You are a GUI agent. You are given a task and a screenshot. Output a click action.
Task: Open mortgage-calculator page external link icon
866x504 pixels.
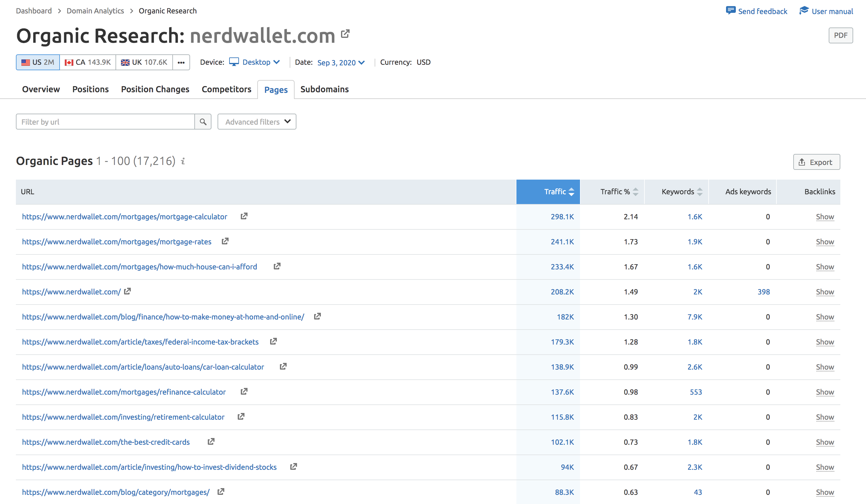pos(244,216)
